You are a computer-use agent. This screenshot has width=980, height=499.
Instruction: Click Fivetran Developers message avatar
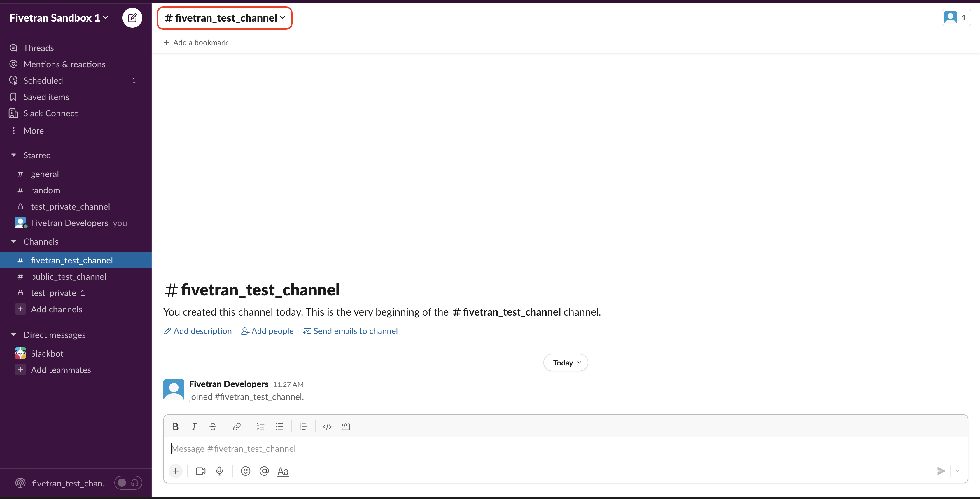(x=174, y=389)
